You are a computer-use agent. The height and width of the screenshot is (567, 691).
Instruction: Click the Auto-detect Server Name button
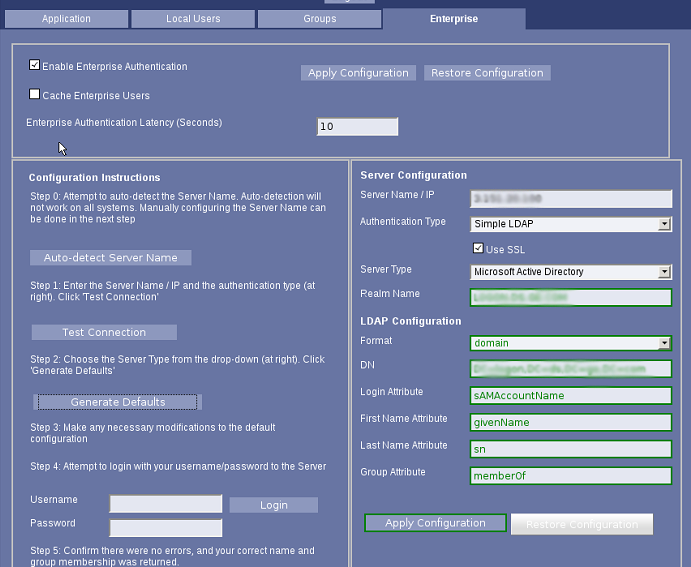pos(110,258)
